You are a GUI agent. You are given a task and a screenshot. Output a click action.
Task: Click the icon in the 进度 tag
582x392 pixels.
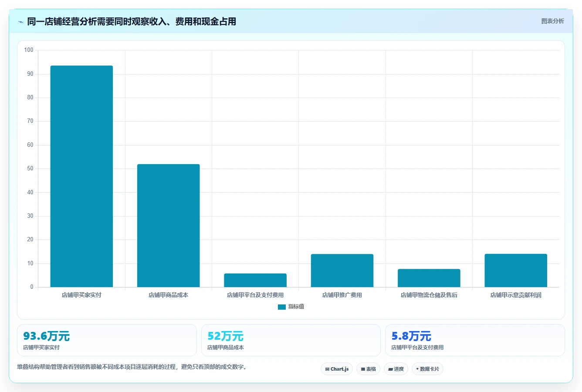tap(391, 369)
